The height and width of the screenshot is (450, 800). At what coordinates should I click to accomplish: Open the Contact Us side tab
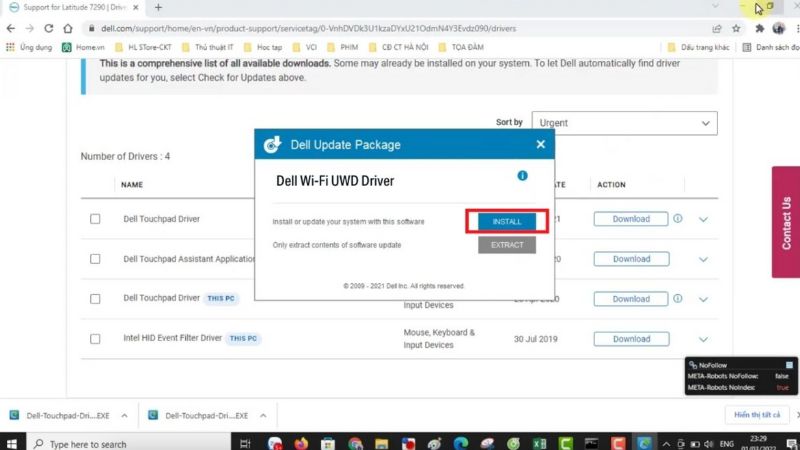[785, 222]
